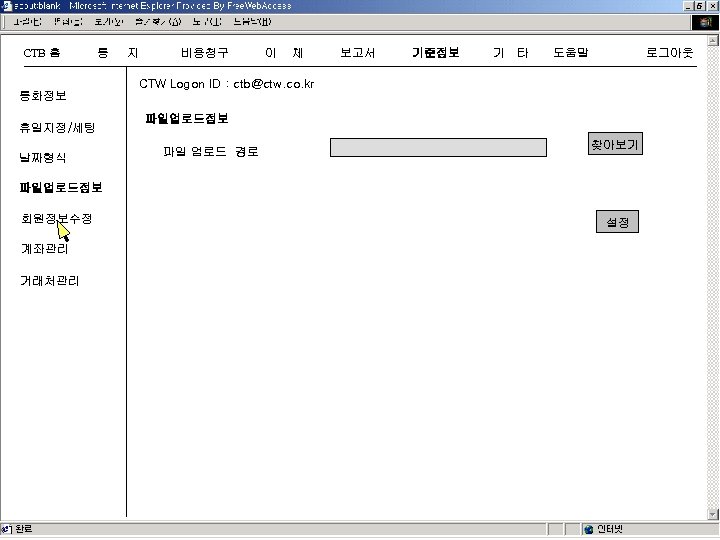This screenshot has height=540, width=720.
Task: Go to CTB 홈 in the top navigation
Action: click(x=42, y=53)
